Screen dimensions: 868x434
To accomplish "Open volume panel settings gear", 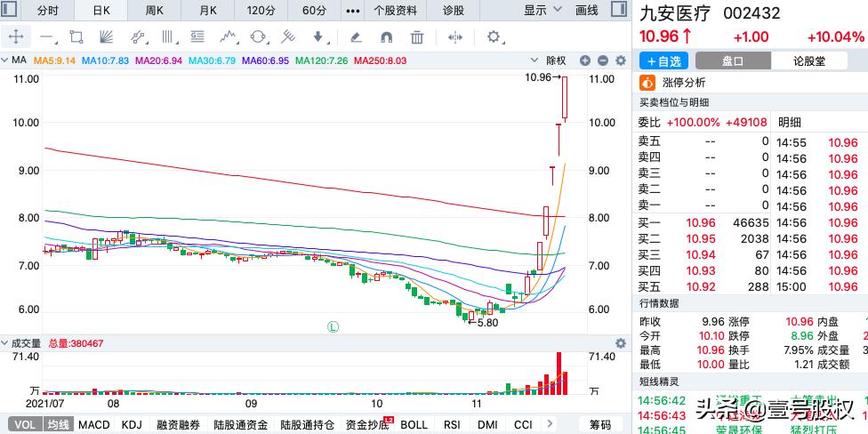I will point(621,343).
